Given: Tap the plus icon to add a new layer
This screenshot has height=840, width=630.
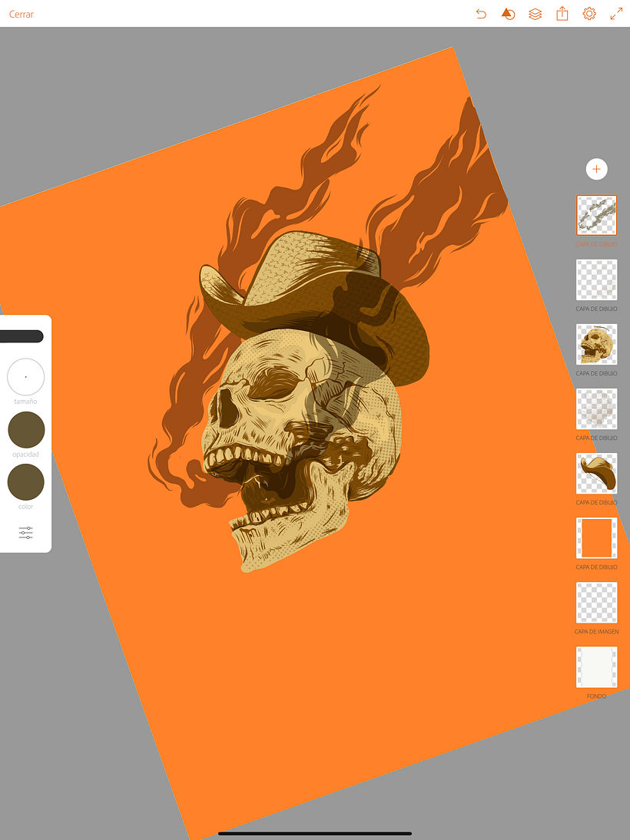Looking at the screenshot, I should coord(597,169).
